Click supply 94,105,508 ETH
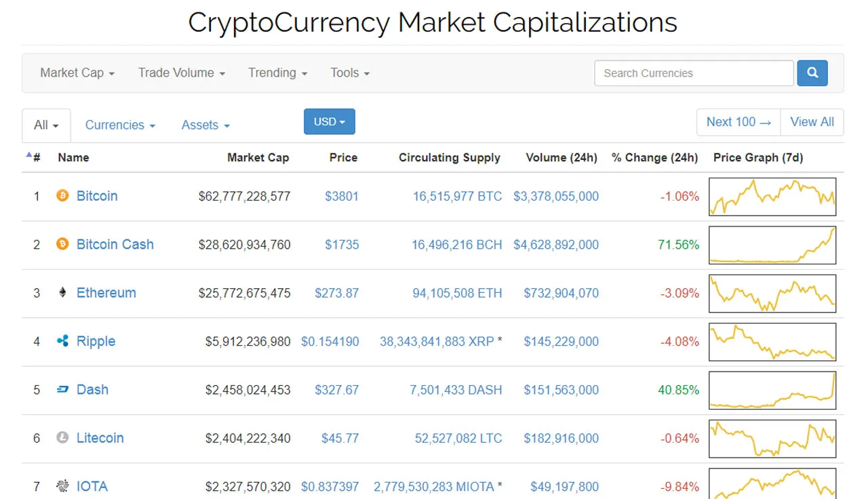Viewport: 868px width, 499px height. (458, 293)
